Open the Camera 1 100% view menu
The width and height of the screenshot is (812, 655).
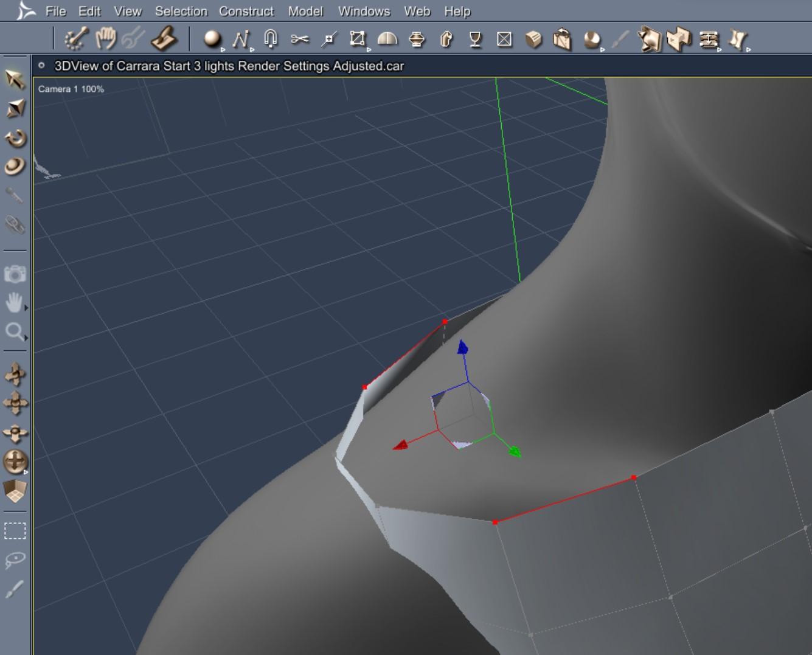pyautogui.click(x=71, y=89)
